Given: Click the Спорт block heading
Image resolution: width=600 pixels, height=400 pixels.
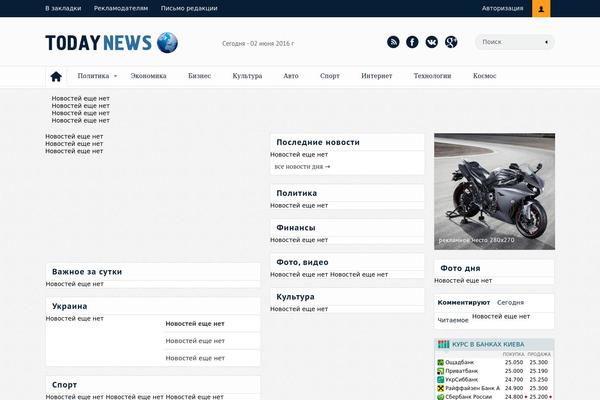Looking at the screenshot, I should 64,385.
